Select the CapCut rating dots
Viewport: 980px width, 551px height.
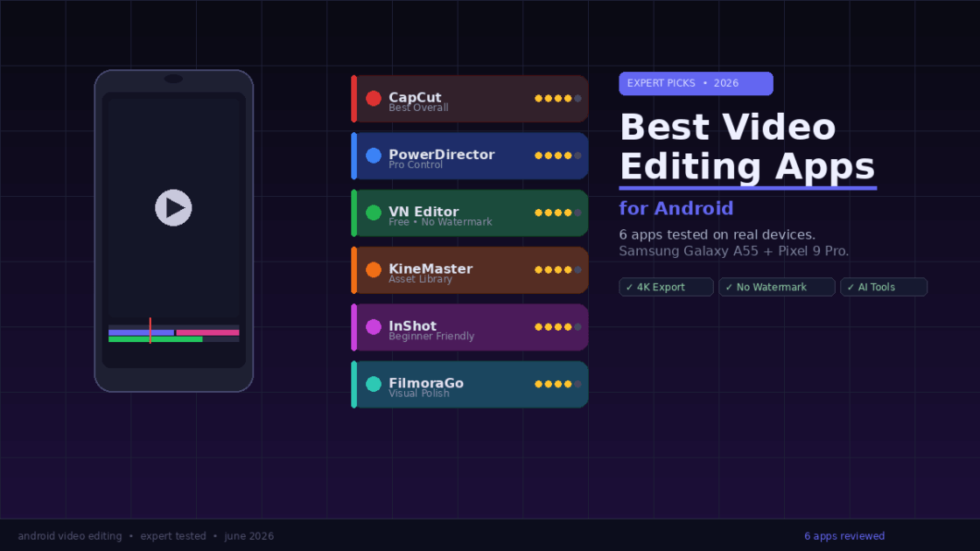click(x=557, y=98)
